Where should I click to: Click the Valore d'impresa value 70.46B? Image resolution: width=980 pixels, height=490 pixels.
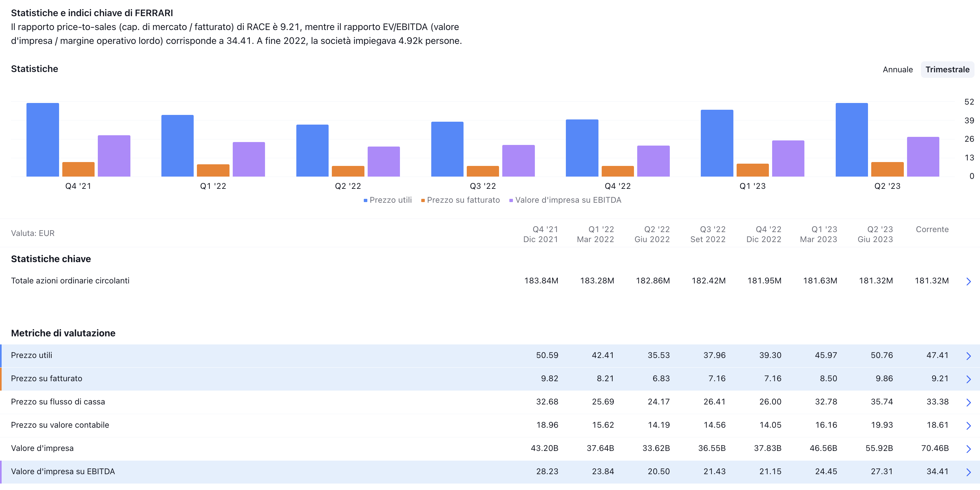[x=935, y=448]
